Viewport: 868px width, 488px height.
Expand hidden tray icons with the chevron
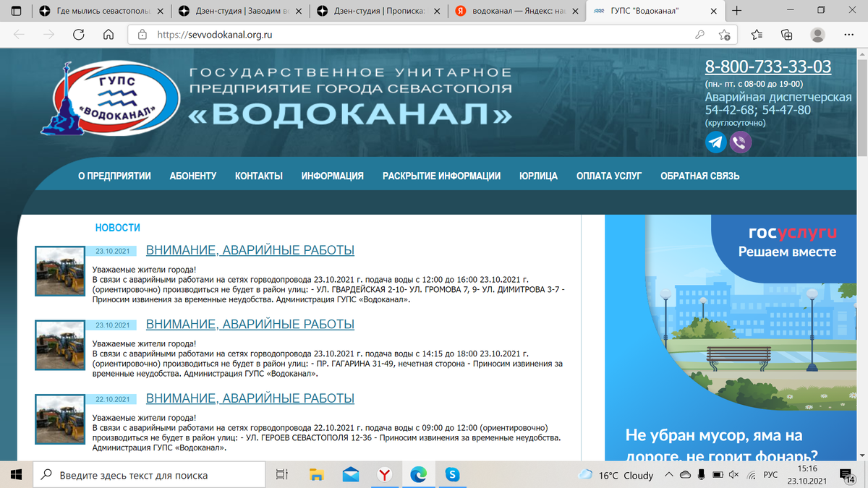tap(669, 475)
